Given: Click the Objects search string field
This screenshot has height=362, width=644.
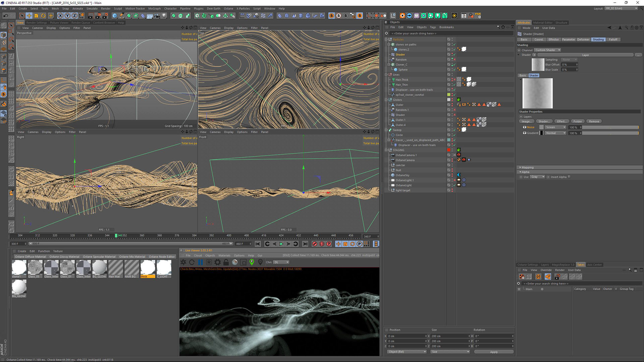Looking at the screenshot, I should click(451, 34).
